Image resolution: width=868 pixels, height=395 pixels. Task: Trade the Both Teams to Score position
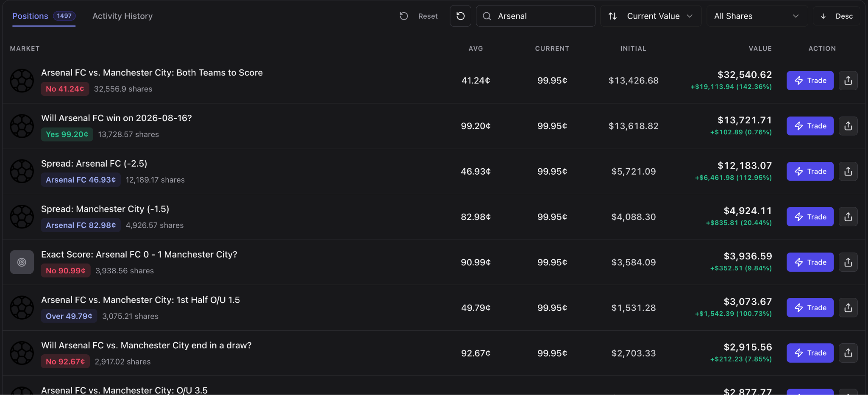pos(810,81)
